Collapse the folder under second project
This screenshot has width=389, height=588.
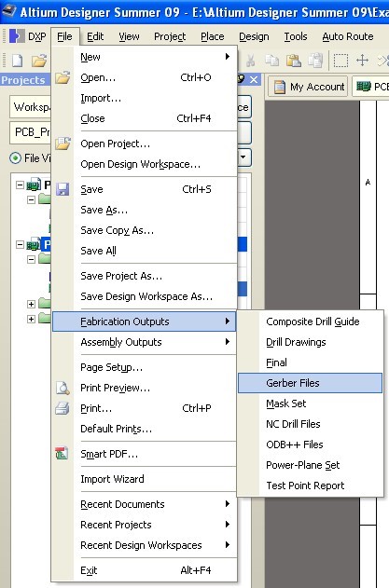click(x=32, y=259)
